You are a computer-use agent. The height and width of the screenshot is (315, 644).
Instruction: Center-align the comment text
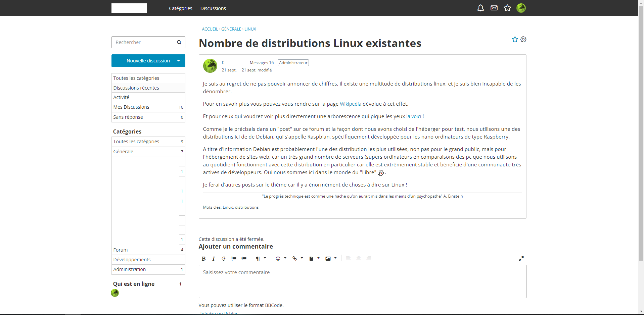pyautogui.click(x=359, y=259)
